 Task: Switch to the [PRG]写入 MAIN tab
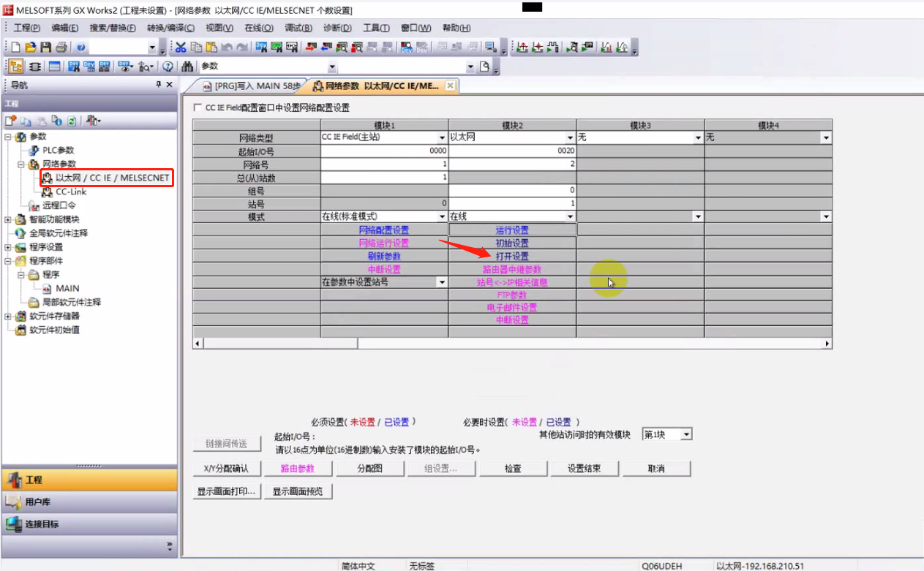[251, 86]
